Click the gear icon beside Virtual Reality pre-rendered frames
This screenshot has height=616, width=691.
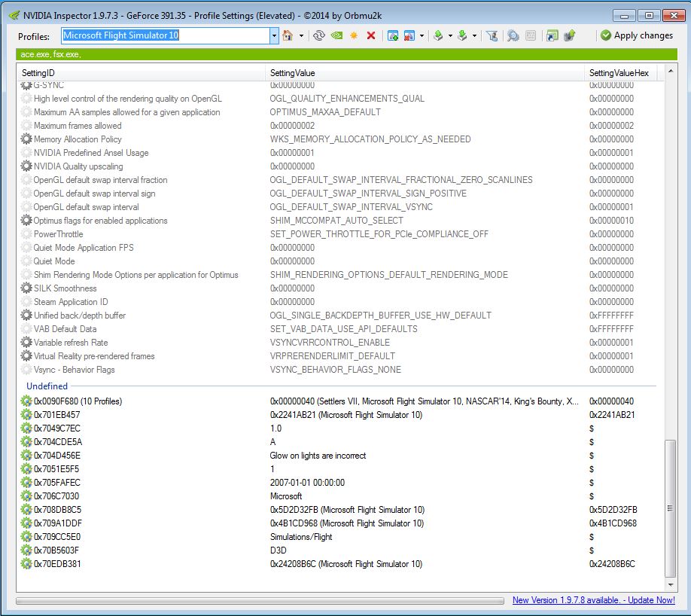point(26,356)
